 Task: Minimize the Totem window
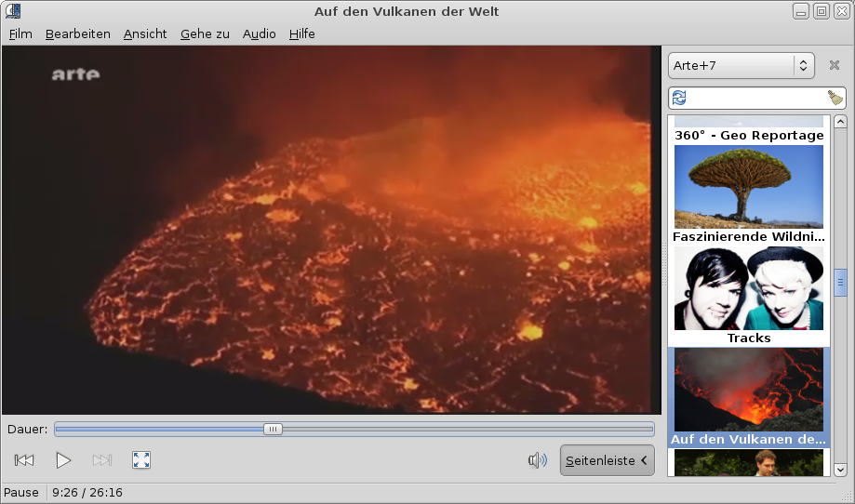[800, 11]
